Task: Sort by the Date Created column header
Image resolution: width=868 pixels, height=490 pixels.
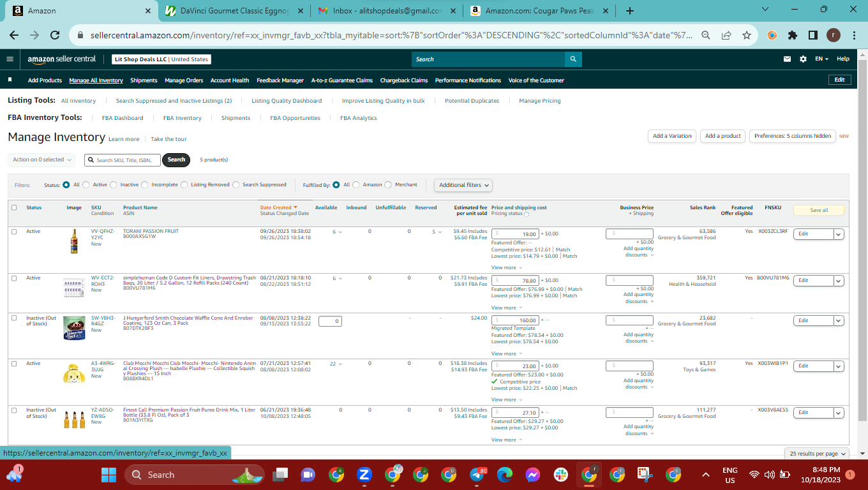Action: click(x=279, y=207)
